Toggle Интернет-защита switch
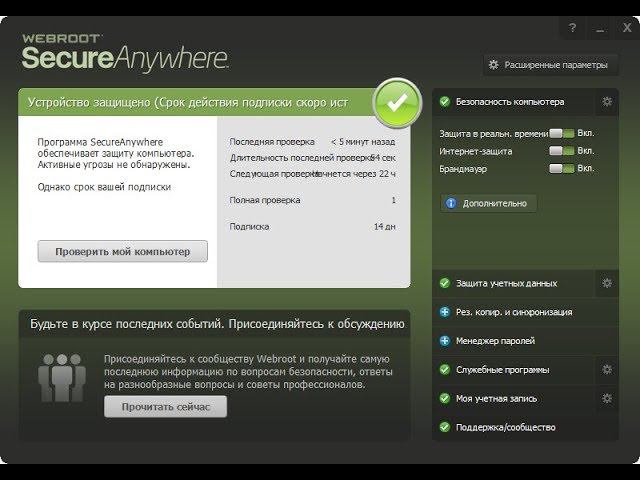Screen dimensions: 640x480 pyautogui.click(x=562, y=151)
